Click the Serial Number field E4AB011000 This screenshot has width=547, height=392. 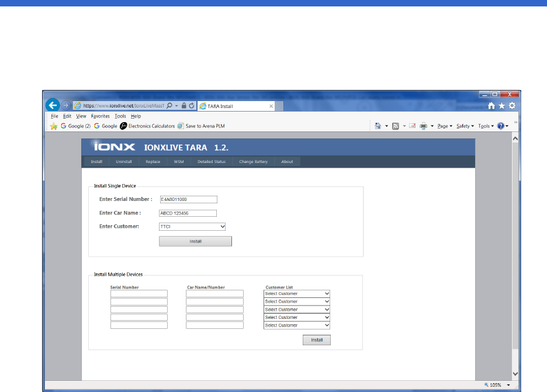[x=188, y=199]
